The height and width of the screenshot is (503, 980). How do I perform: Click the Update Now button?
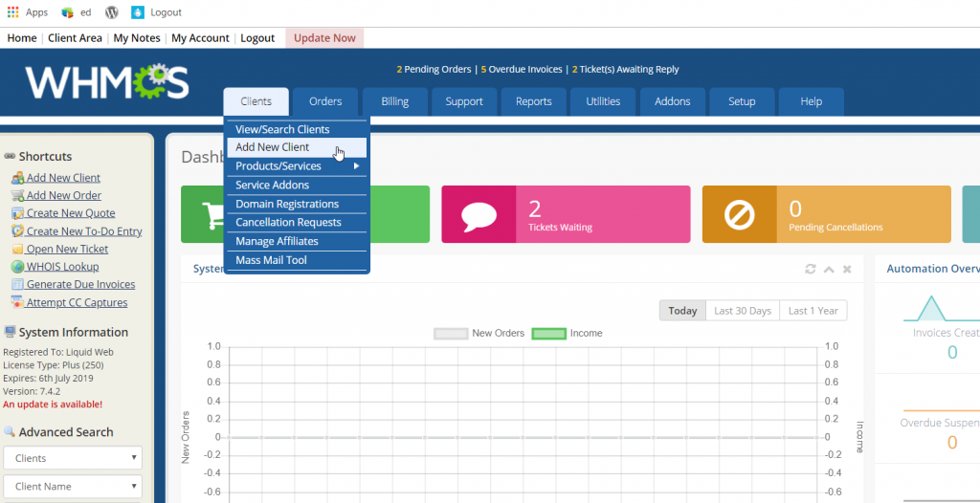click(x=324, y=38)
